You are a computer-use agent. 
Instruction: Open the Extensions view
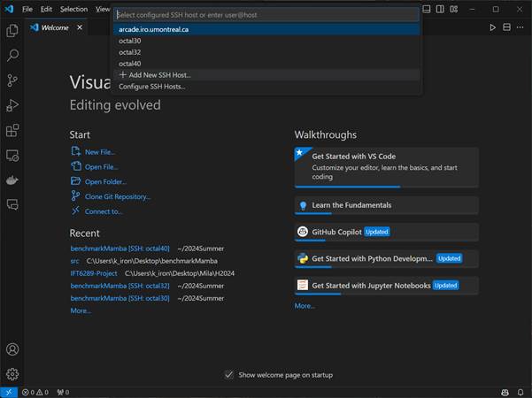[12, 131]
